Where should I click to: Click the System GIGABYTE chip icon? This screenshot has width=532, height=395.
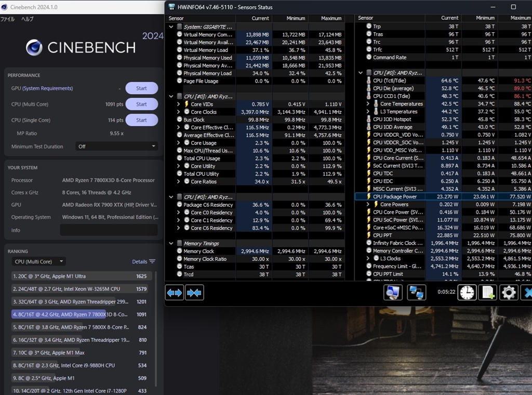179,27
